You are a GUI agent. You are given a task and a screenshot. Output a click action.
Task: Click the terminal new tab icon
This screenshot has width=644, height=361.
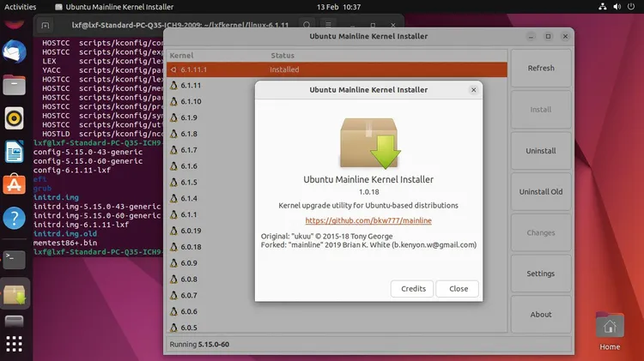tap(46, 25)
